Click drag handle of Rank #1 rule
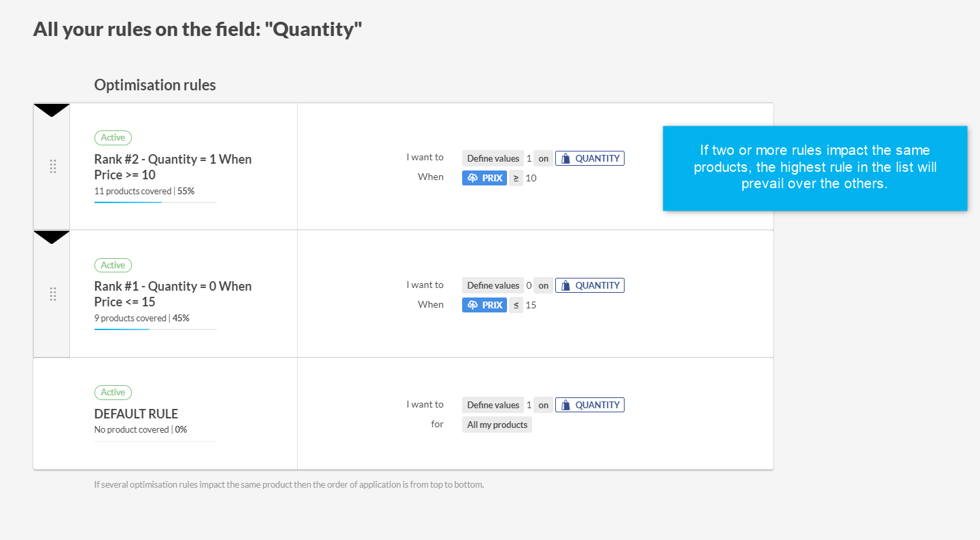980x540 pixels. click(53, 294)
